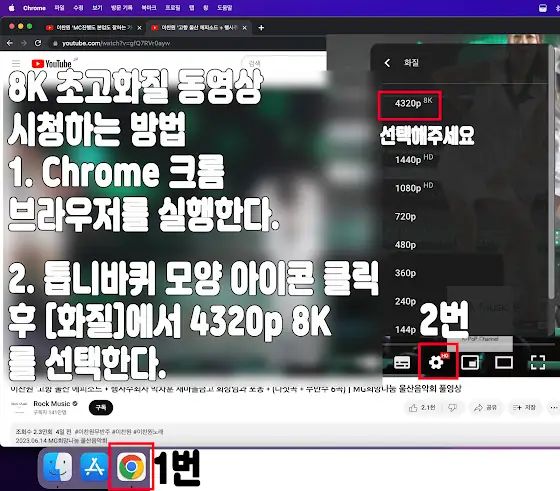The width and height of the screenshot is (560, 491).
Task: Select 1440p HD video quality
Action: pyautogui.click(x=414, y=159)
